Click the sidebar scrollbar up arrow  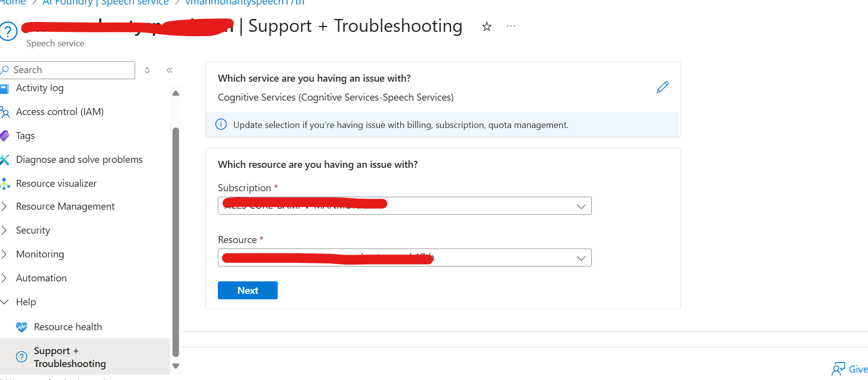point(175,93)
